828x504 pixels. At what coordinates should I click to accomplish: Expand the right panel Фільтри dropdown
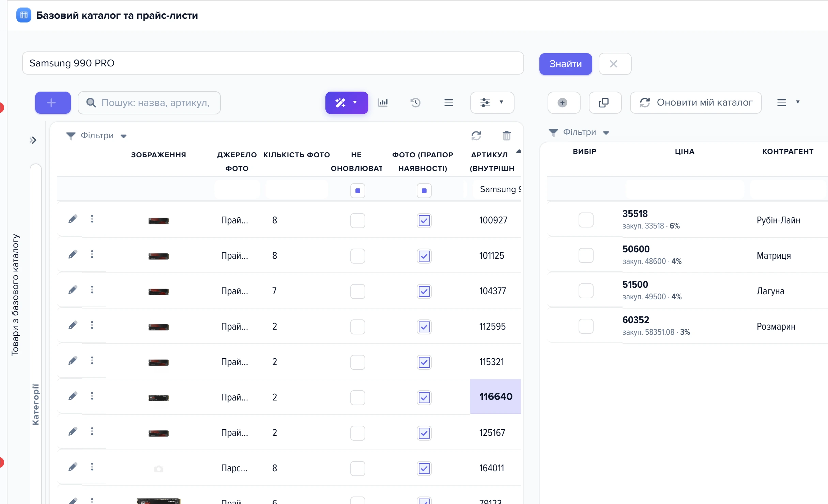coord(579,132)
